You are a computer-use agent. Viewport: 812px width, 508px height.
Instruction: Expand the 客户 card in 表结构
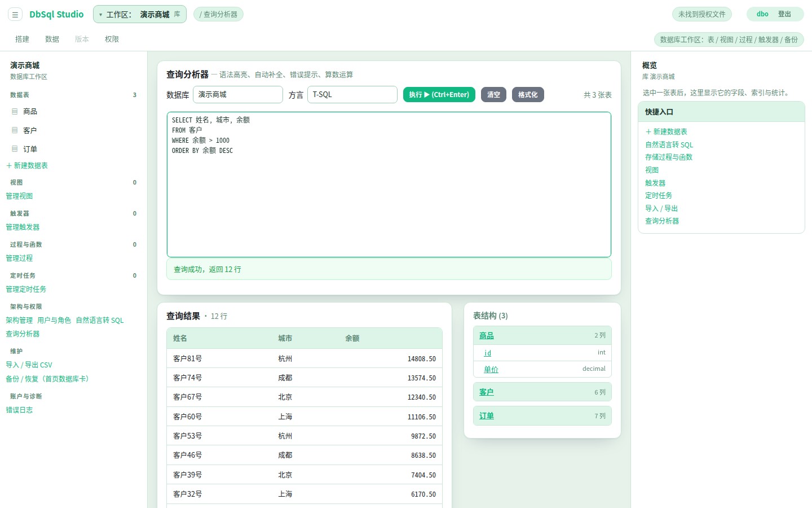click(x=542, y=392)
